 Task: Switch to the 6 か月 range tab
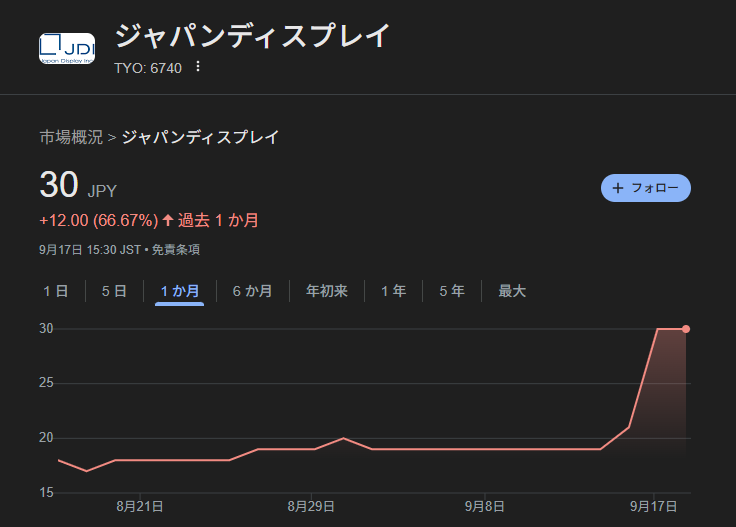[x=252, y=291]
